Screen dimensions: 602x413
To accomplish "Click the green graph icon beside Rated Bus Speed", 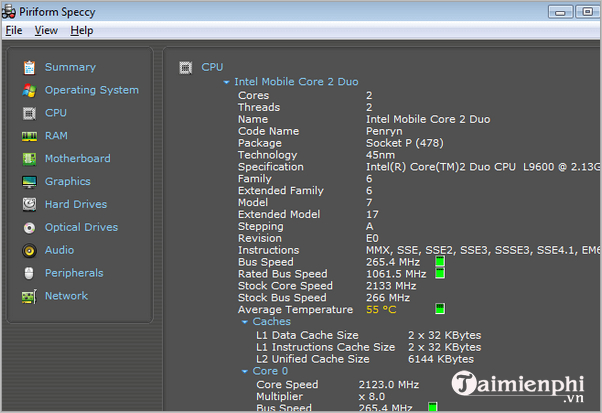I will (440, 274).
